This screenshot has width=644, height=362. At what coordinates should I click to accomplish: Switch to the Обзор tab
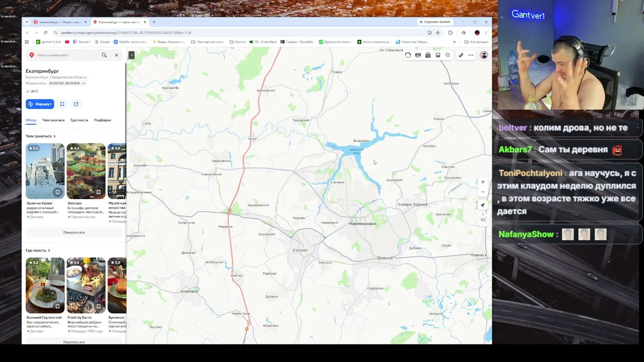31,120
